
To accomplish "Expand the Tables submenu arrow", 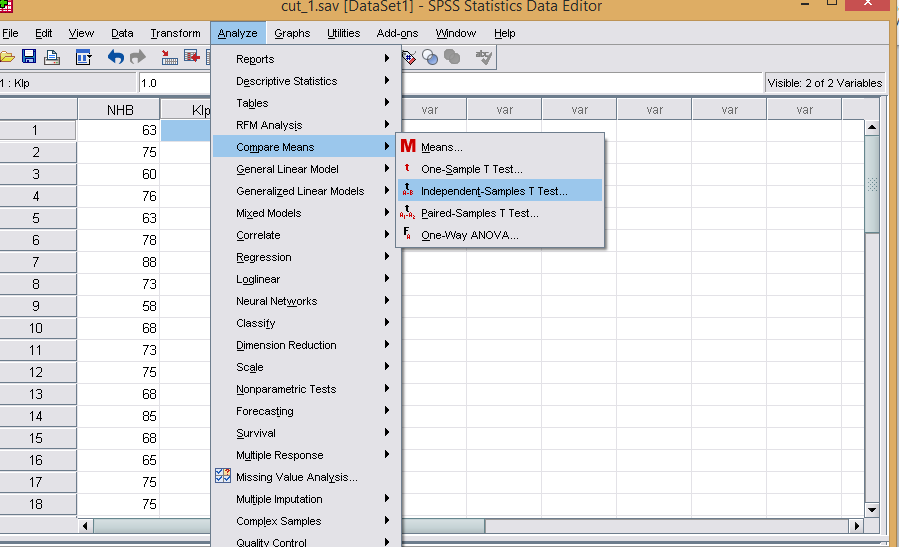I will pos(387,103).
